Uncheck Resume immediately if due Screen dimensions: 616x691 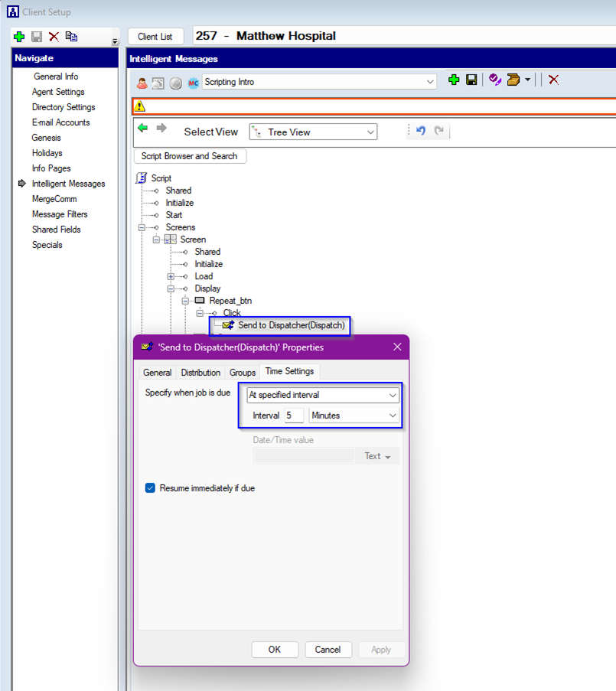click(x=151, y=488)
